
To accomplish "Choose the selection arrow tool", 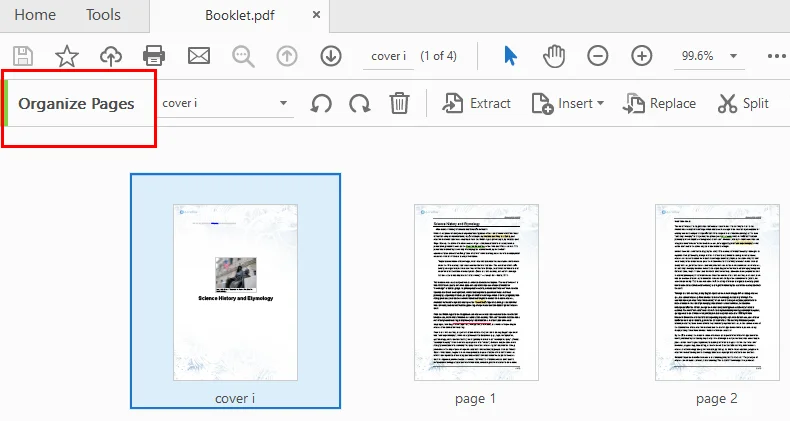I will (x=510, y=56).
